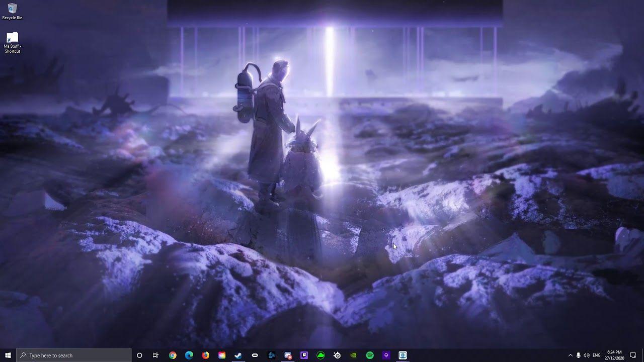This screenshot has height=362, width=644.
Task: Open the system volume slider
Action: click(586, 355)
